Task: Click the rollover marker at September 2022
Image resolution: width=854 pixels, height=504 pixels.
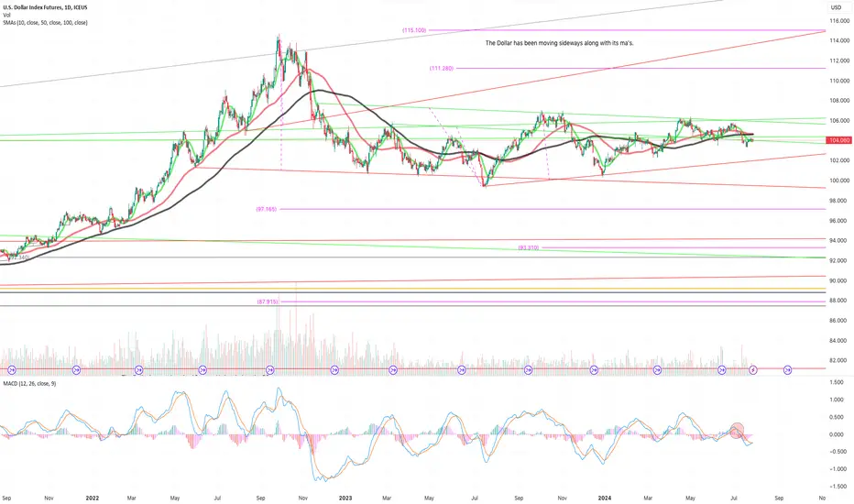Action: [x=269, y=370]
